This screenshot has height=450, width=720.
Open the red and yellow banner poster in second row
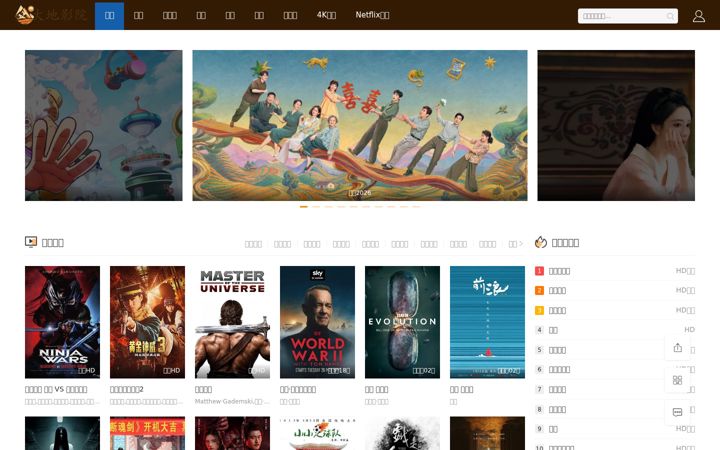coord(147,433)
